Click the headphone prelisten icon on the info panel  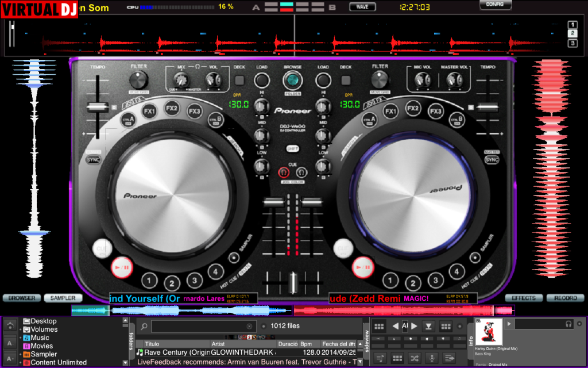[568, 324]
